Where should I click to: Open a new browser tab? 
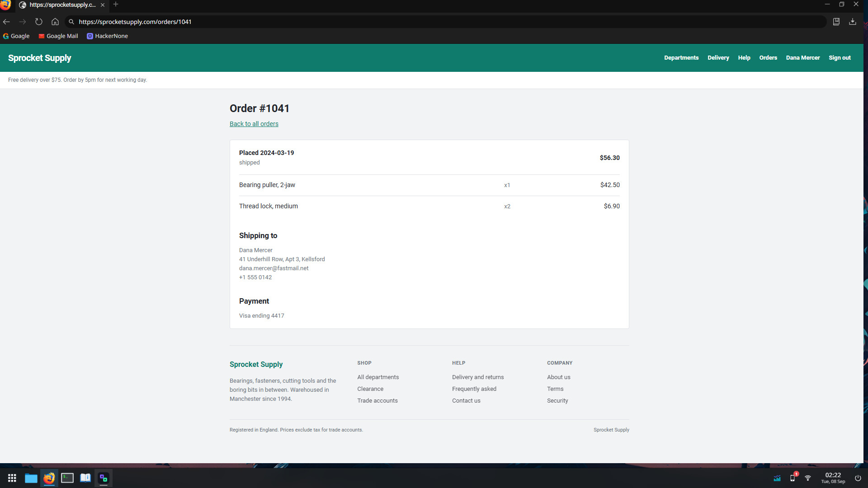[x=116, y=5]
